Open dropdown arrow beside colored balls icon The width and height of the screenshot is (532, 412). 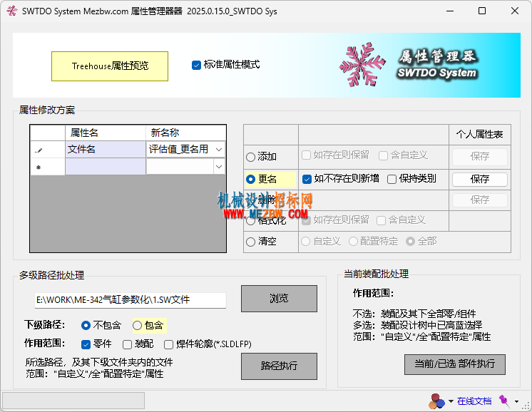[451, 401]
